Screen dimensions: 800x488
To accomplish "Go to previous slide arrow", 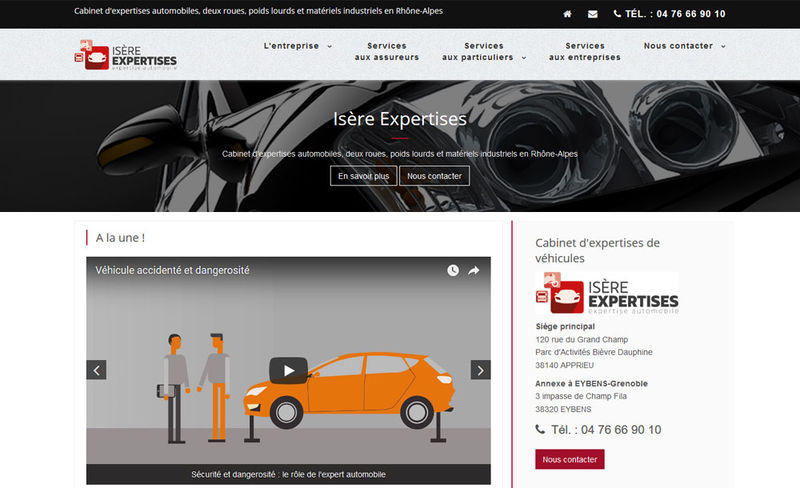I will [96, 370].
